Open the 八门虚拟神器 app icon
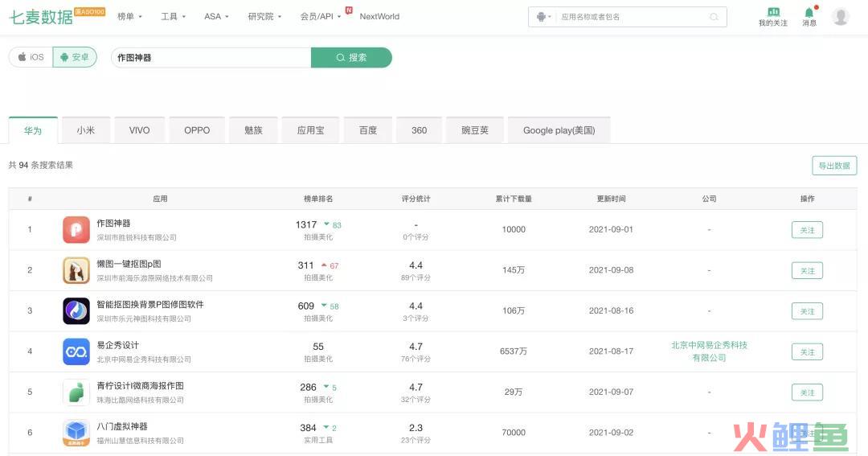The height and width of the screenshot is (456, 868). (76, 433)
